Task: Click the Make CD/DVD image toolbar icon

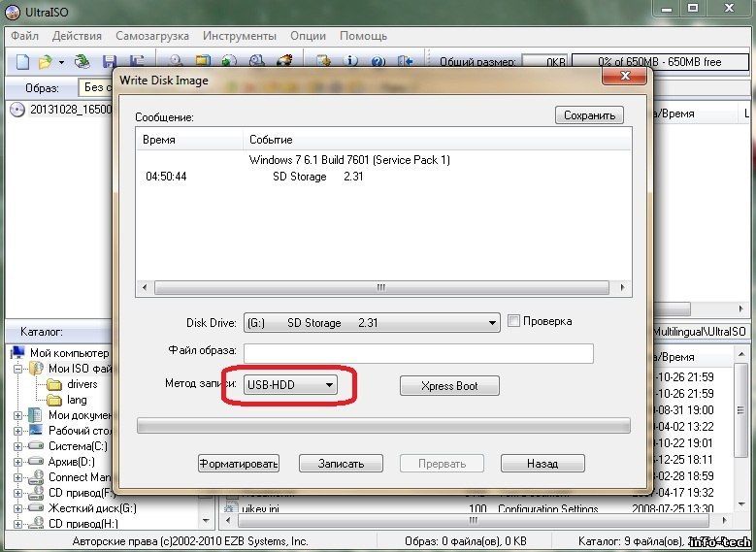Action: (176, 62)
